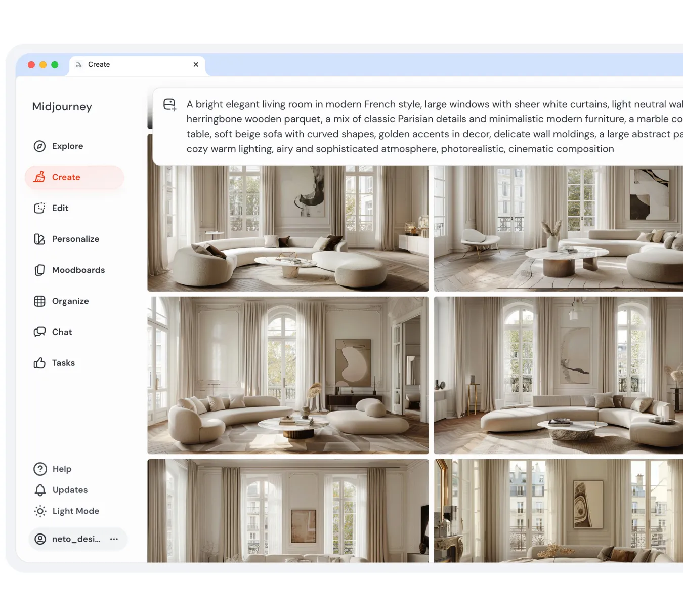The width and height of the screenshot is (683, 616).
Task: Click the prompt text input field
Action: [x=430, y=127]
